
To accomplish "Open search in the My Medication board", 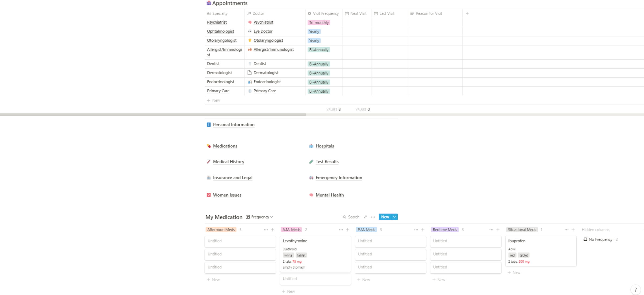I will 351,217.
